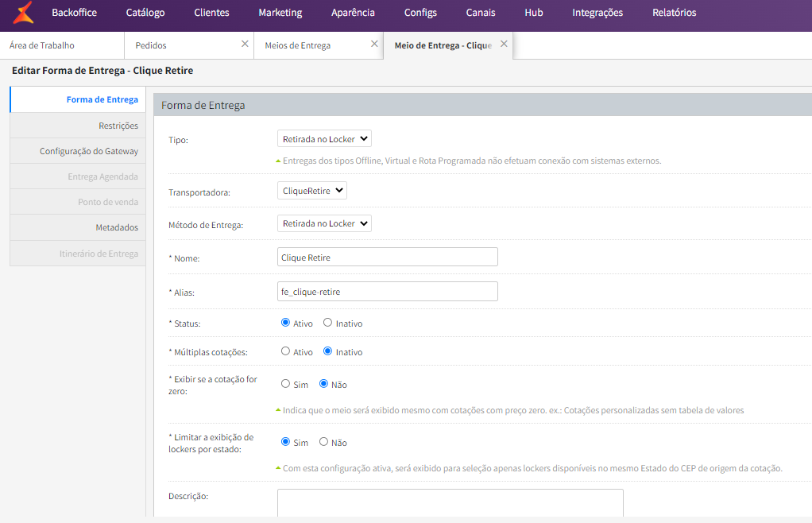Open the Hub menu
This screenshot has width=812, height=523.
(x=533, y=13)
